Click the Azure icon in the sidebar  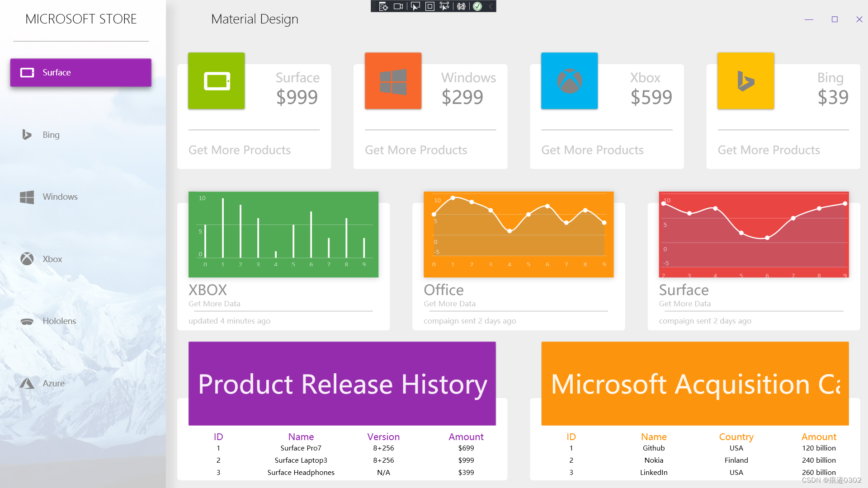[x=27, y=383]
